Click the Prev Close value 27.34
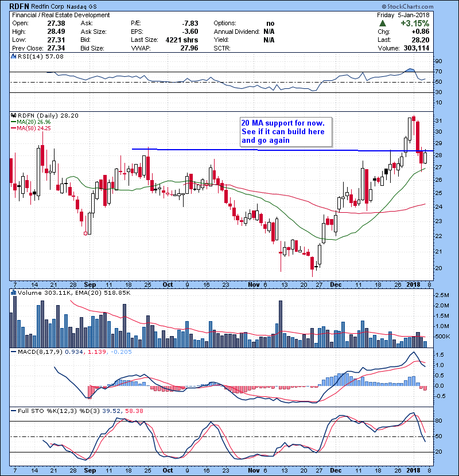 tap(56, 48)
